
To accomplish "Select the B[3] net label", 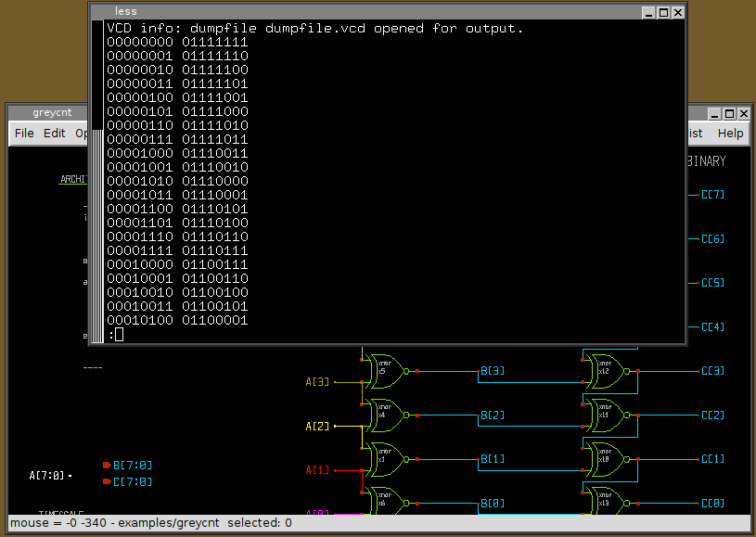I will [x=493, y=371].
